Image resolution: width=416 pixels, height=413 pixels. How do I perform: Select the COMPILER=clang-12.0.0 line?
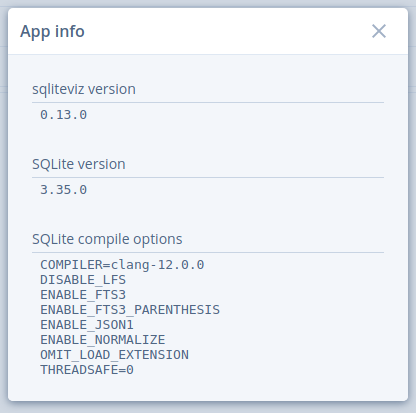pos(122,265)
